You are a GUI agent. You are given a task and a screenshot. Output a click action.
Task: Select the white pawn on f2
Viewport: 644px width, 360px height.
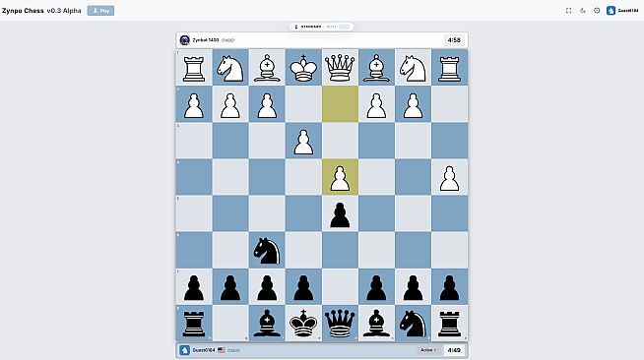tap(267, 105)
